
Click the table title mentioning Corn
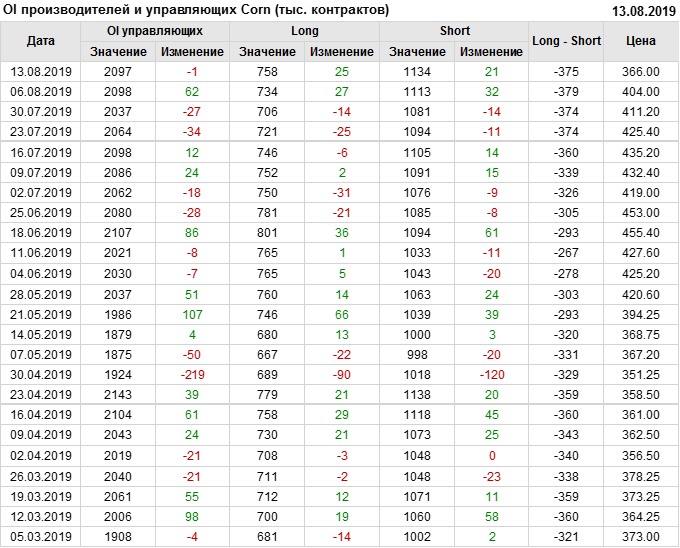(197, 10)
